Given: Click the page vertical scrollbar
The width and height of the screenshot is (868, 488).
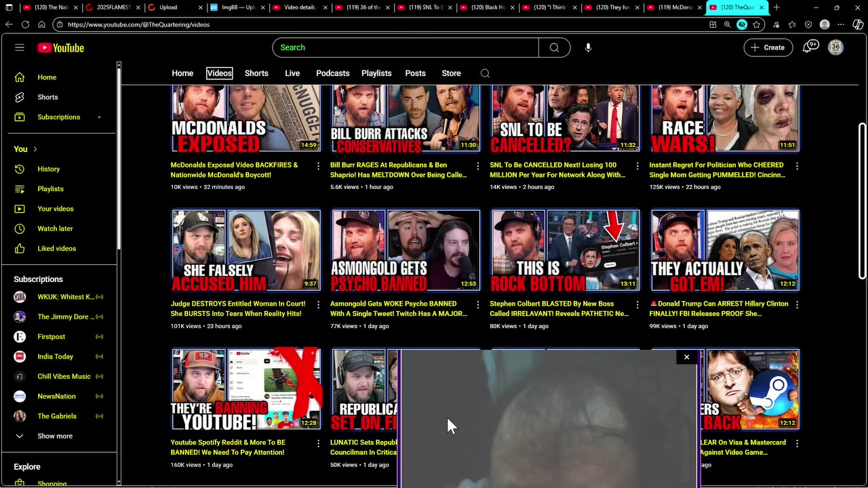Looking at the screenshot, I should click(x=862, y=200).
